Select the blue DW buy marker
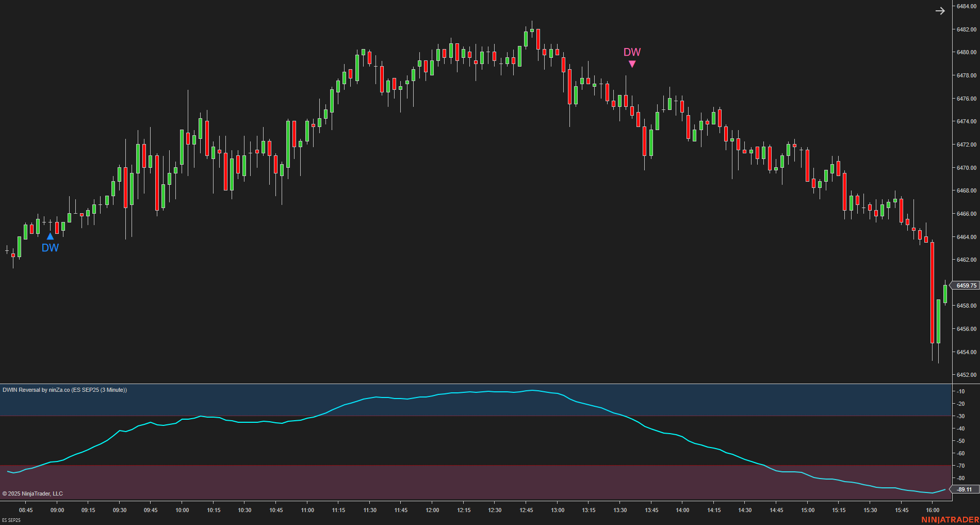 (50, 236)
